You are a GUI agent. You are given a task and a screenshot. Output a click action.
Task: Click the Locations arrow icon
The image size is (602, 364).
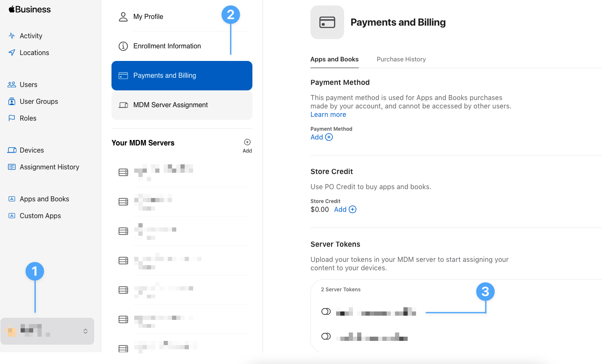point(12,53)
